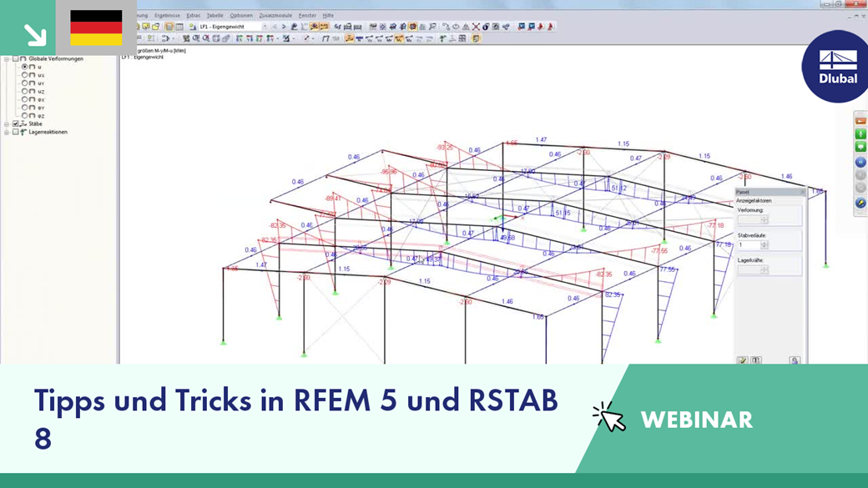Click the blue highlighter pen button on sidebar
Screen dimensions: 868x488
click(860, 203)
